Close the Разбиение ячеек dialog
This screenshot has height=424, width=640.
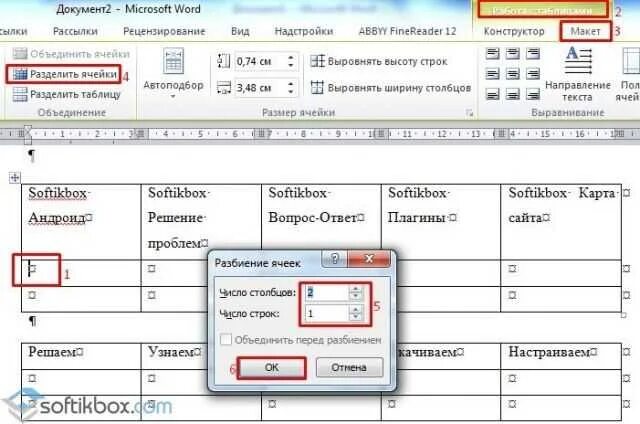(x=369, y=259)
